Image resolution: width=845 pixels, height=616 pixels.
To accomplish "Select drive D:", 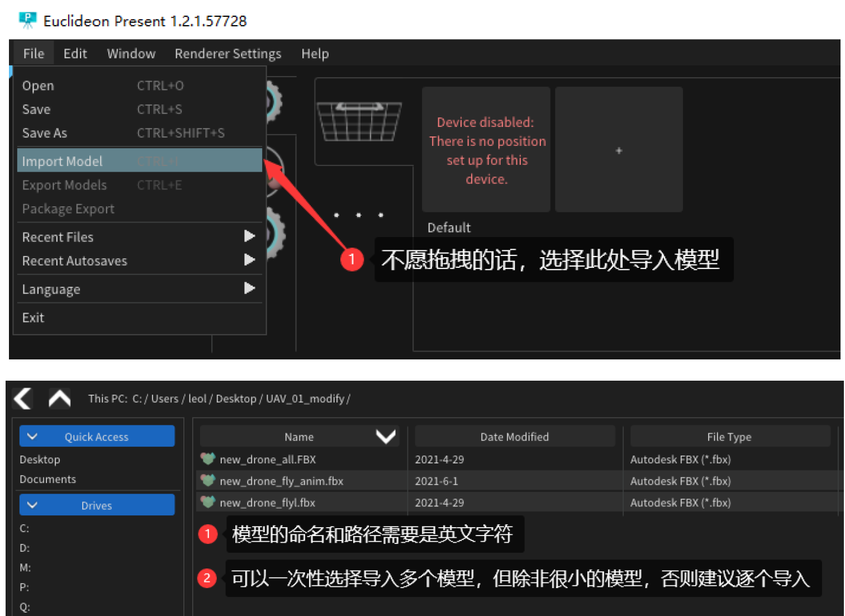I will tap(25, 548).
